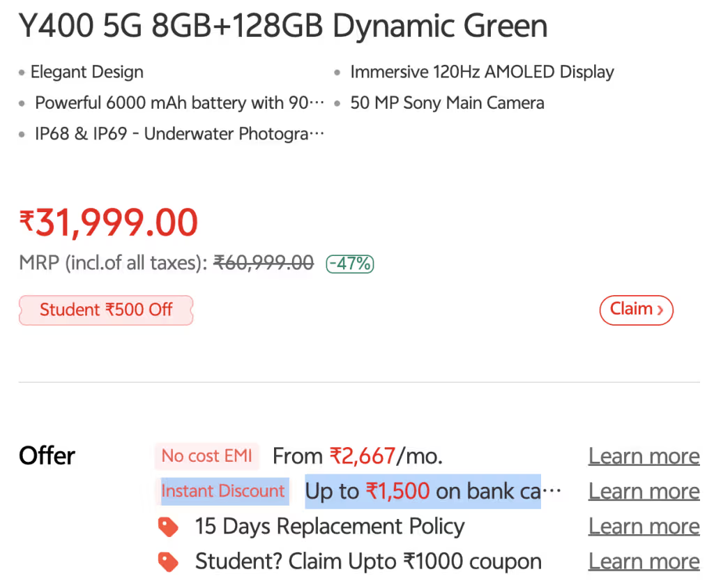
Task: Click the Instant Discount badge
Action: (x=222, y=491)
